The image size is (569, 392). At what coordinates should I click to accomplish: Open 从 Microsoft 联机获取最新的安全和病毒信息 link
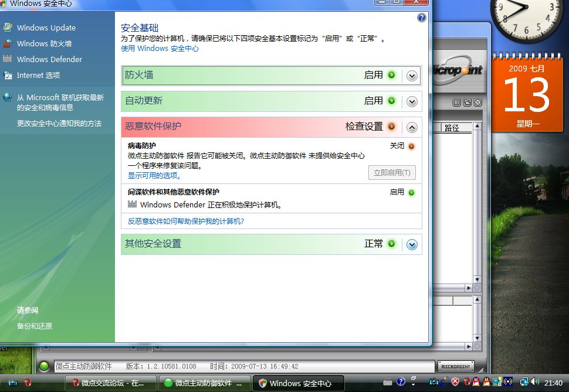pos(60,103)
